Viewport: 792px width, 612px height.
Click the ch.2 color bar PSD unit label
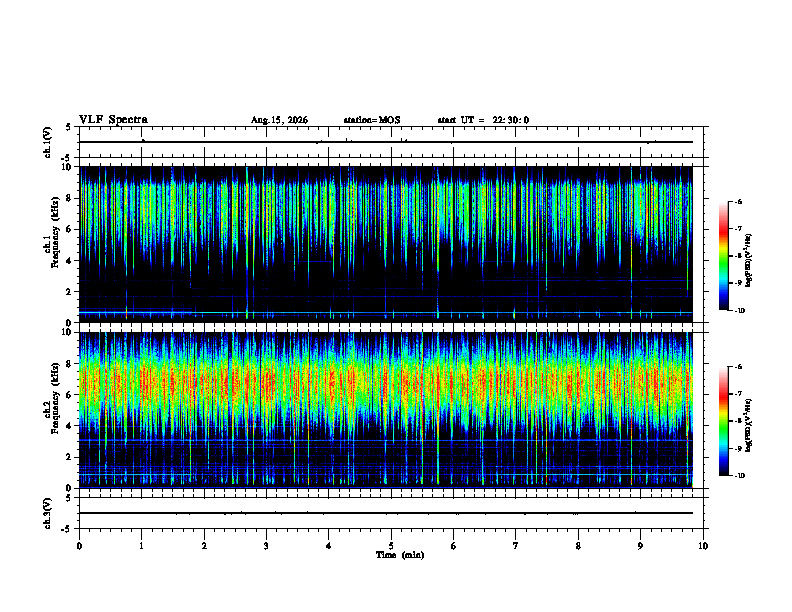(x=749, y=426)
